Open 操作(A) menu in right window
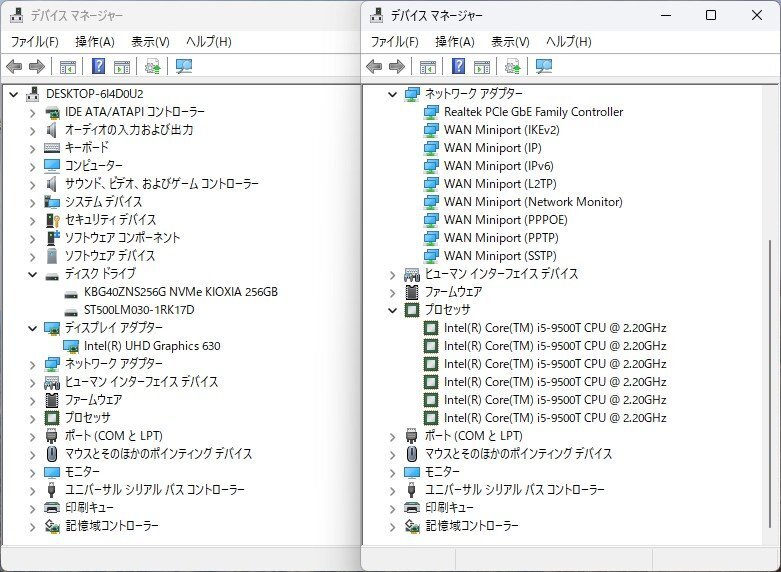781x572 pixels. (455, 41)
